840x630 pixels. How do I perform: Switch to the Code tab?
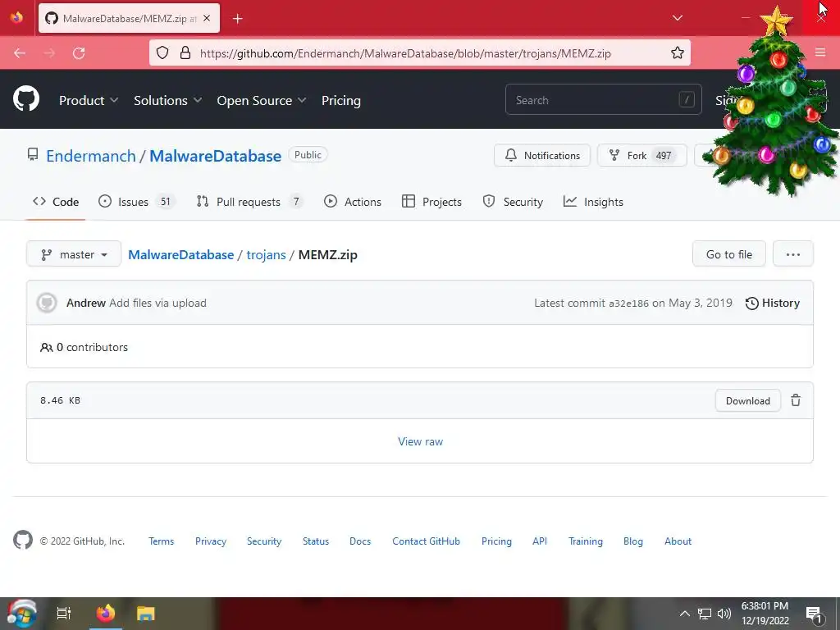[x=56, y=202]
